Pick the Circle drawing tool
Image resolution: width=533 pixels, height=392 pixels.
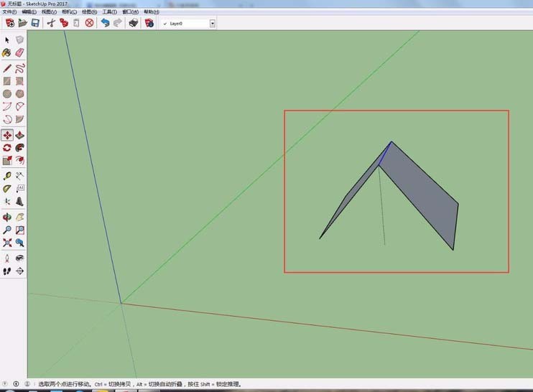point(7,94)
